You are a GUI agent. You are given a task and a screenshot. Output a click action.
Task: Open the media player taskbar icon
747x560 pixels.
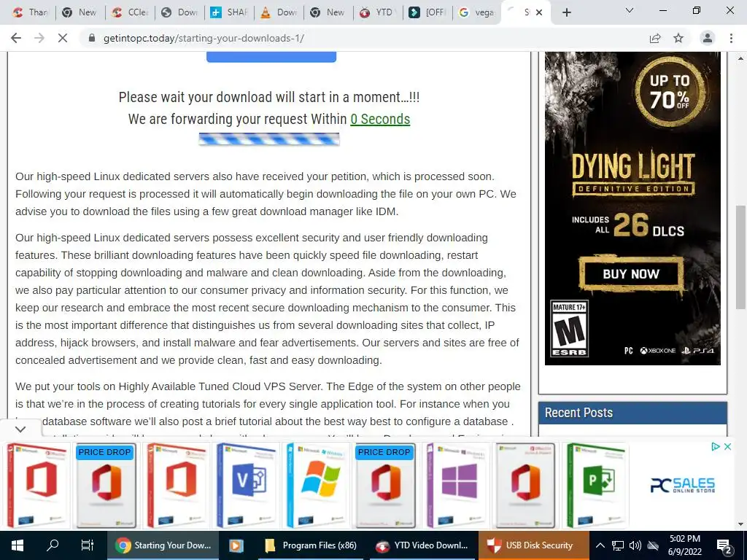(236, 545)
